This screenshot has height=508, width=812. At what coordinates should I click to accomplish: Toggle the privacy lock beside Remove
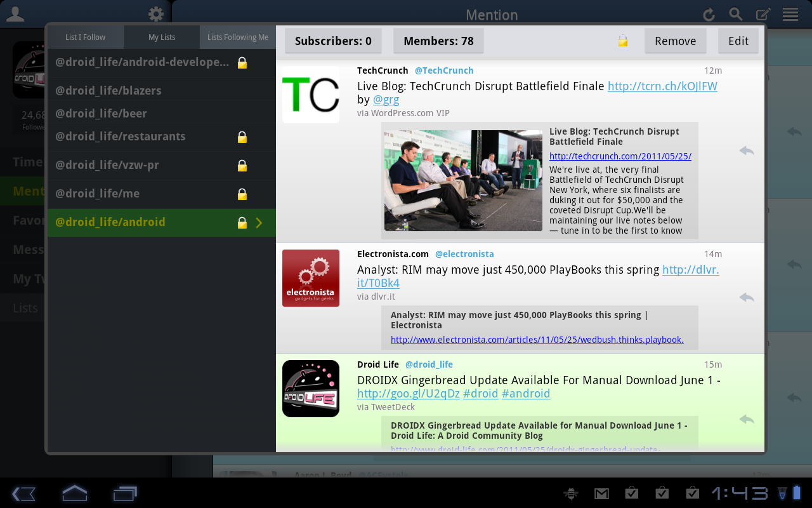coord(623,41)
